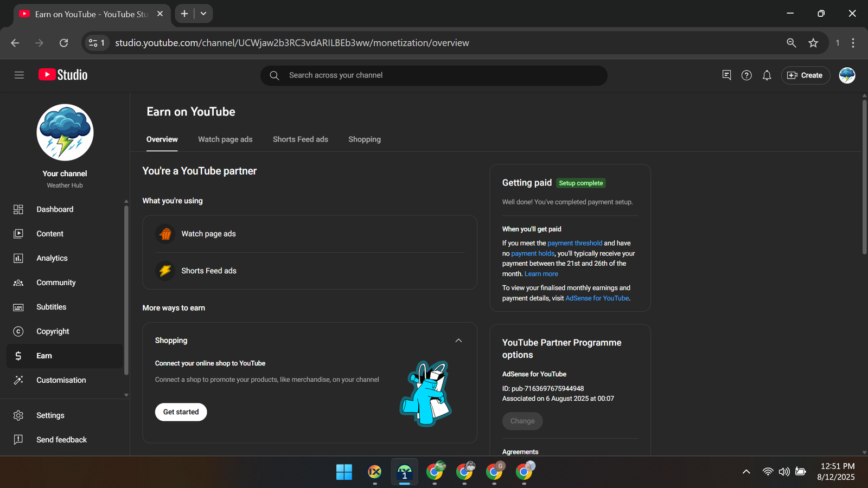
Task: Click the sidebar menu scrollbar
Action: pos(126,290)
